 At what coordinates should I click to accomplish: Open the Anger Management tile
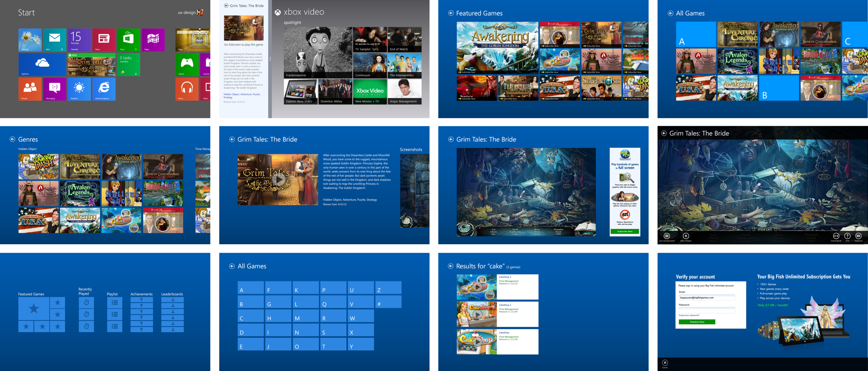tap(404, 92)
